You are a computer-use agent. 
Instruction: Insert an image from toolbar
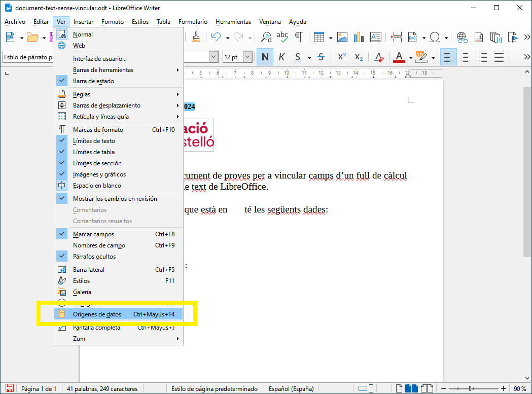[x=342, y=37]
